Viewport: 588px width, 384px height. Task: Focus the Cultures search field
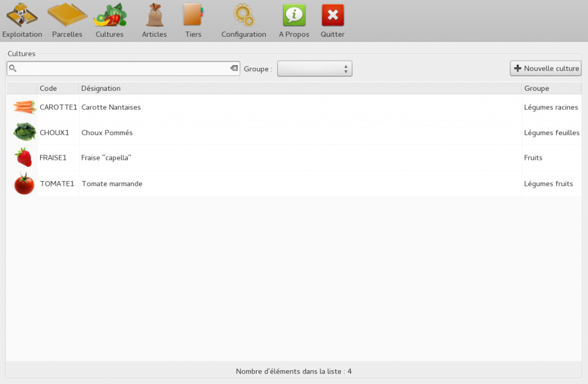coord(123,68)
